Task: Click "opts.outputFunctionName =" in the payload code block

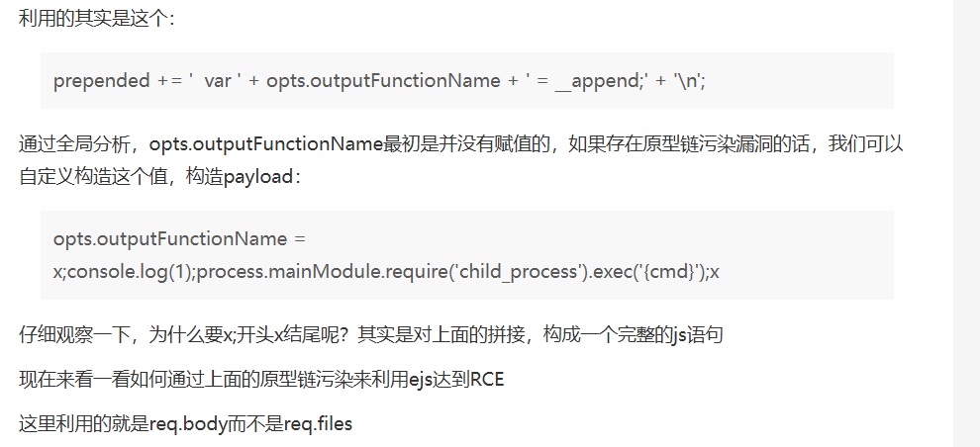Action: click(180, 239)
